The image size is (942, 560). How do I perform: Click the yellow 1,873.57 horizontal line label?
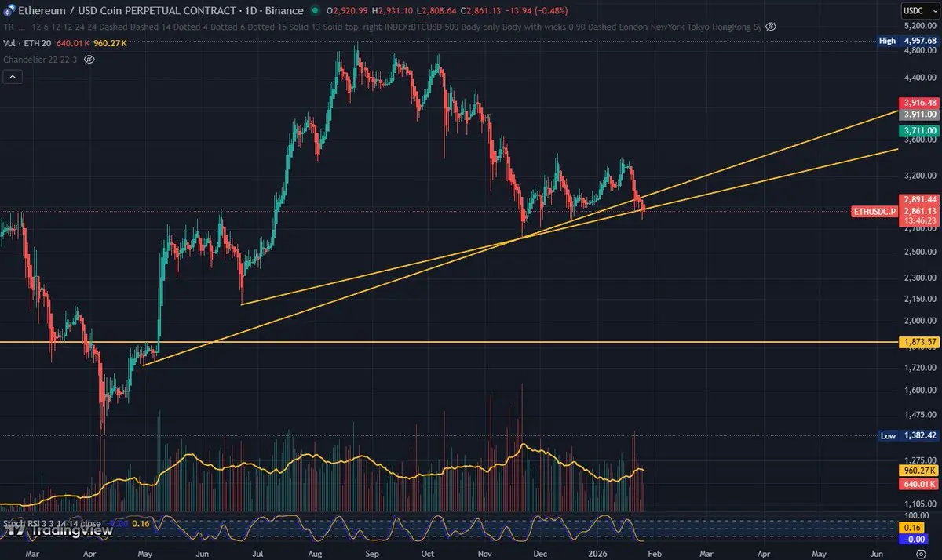coord(918,342)
